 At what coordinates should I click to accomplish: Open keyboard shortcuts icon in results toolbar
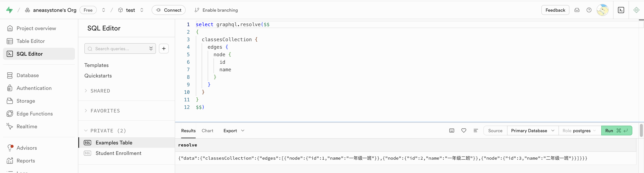(x=452, y=131)
